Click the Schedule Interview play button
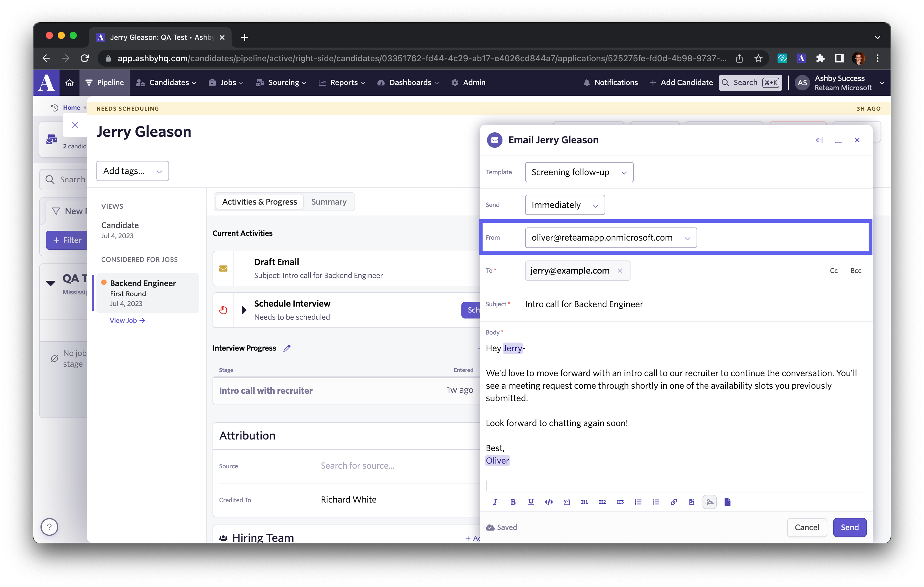 244,310
